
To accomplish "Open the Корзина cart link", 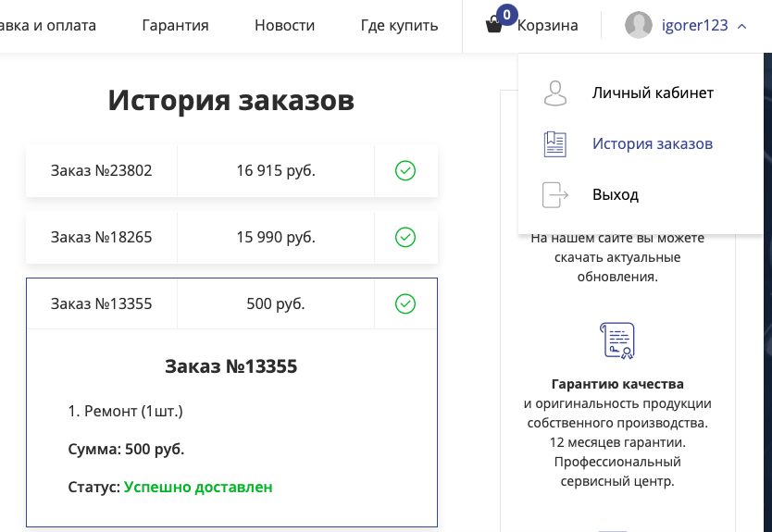I will pyautogui.click(x=547, y=26).
